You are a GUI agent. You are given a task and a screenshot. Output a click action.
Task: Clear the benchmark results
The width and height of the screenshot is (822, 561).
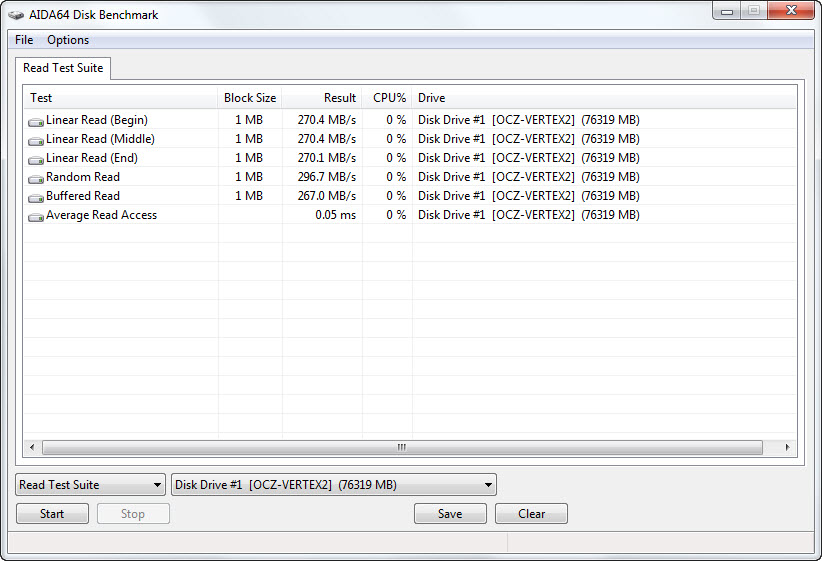(x=531, y=514)
